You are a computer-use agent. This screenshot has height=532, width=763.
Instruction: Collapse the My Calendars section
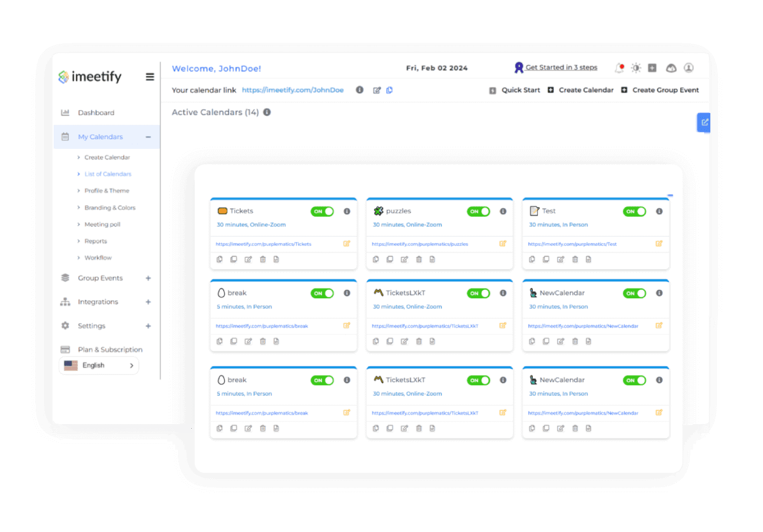(148, 137)
